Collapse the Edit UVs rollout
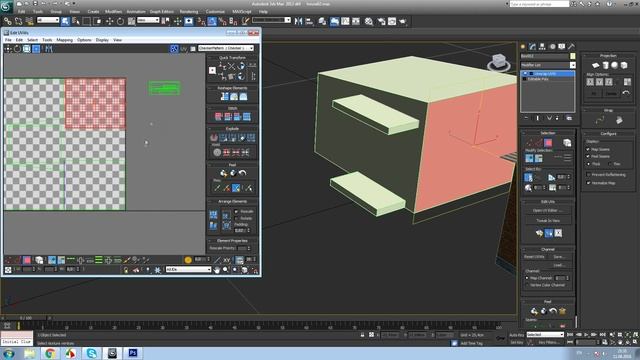This screenshot has width=640, height=360. point(548,202)
